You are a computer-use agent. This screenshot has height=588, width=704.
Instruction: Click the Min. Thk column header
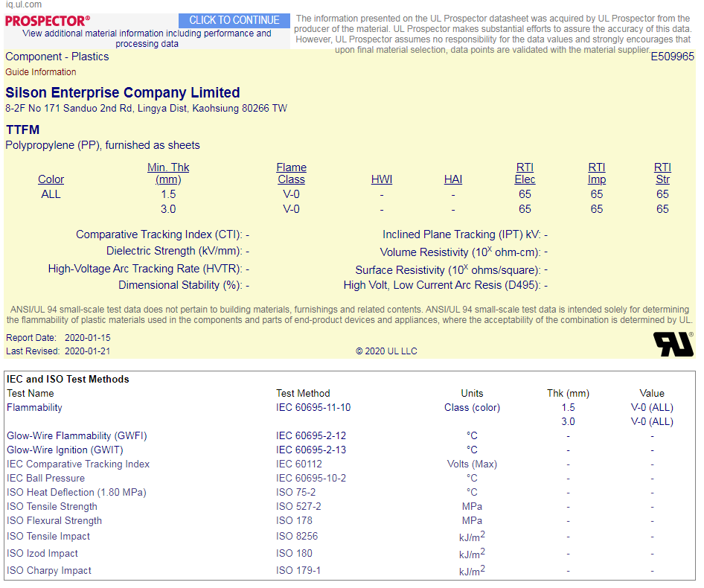168,173
